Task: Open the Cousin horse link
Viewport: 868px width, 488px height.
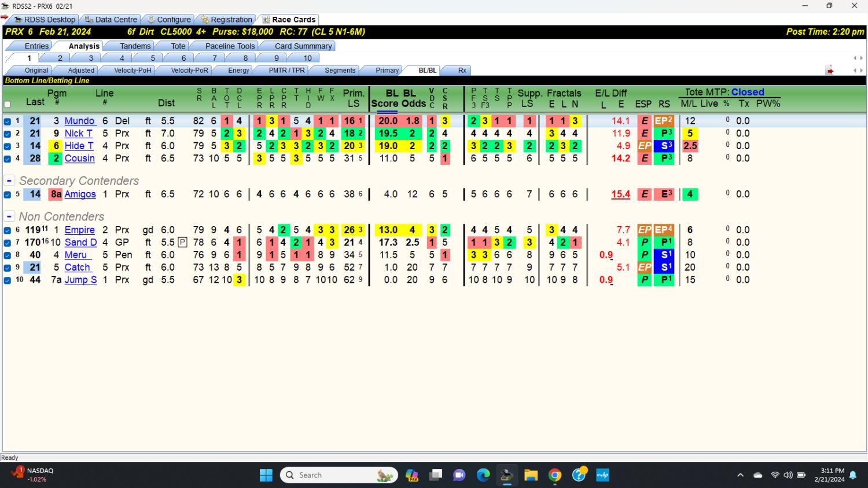Action: pyautogui.click(x=79, y=158)
